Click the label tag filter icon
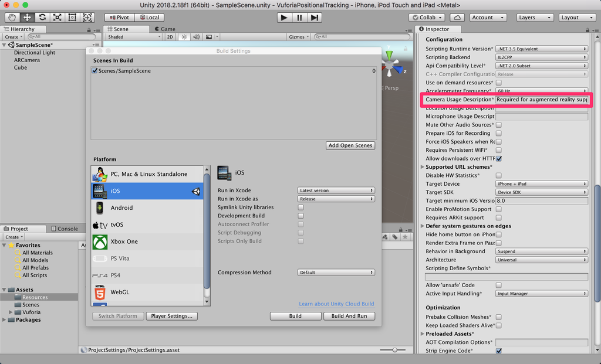This screenshot has width=601, height=364. click(395, 237)
